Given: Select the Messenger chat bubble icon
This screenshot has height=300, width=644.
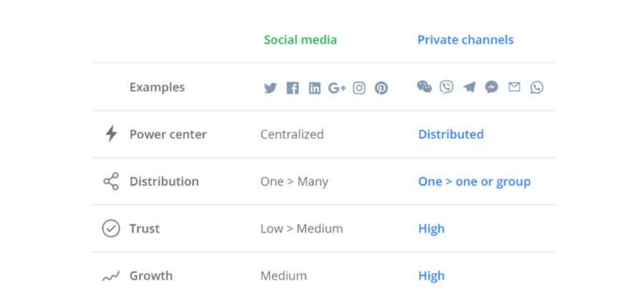Looking at the screenshot, I should point(492,87).
